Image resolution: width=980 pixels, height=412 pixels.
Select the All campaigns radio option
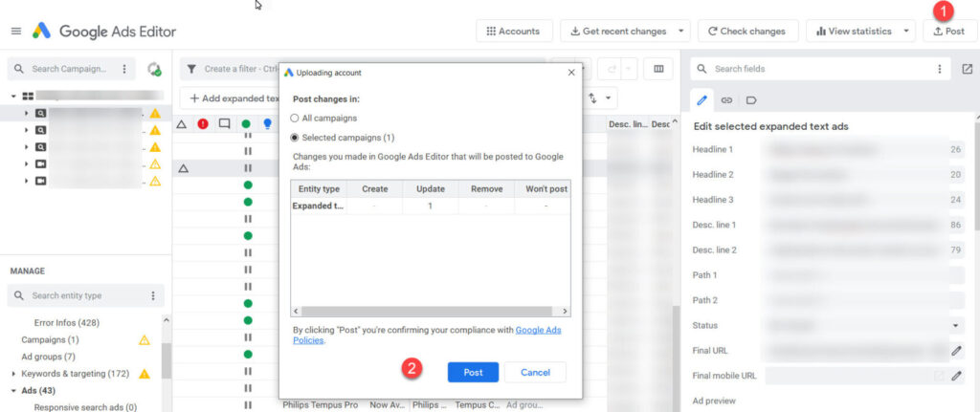pos(295,118)
